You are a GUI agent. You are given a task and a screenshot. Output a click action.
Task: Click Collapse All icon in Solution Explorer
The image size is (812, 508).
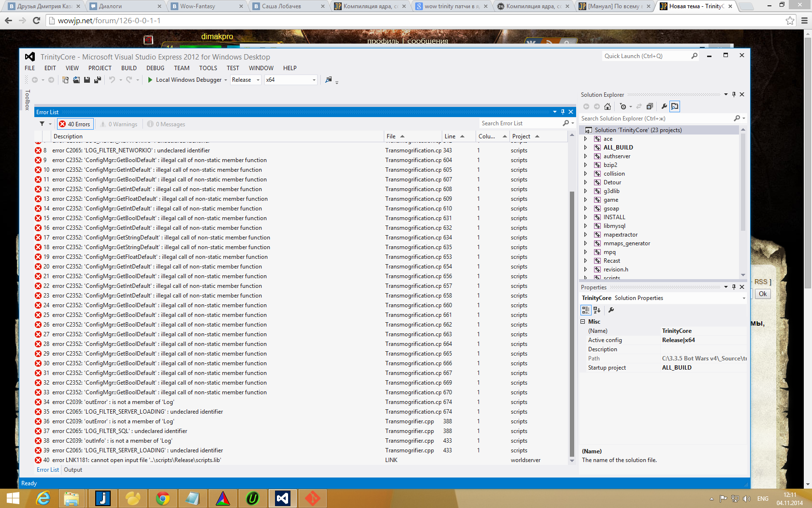(x=650, y=106)
